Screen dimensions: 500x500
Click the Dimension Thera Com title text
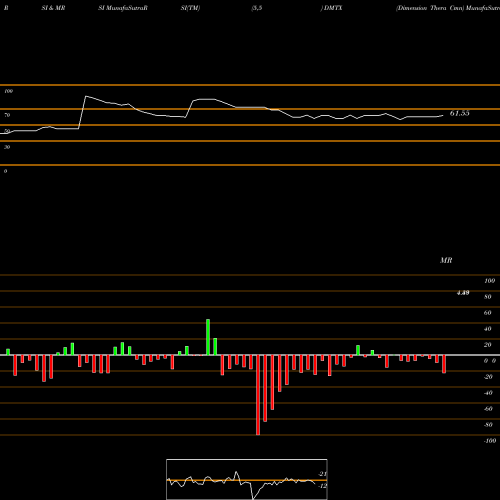tap(430, 8)
